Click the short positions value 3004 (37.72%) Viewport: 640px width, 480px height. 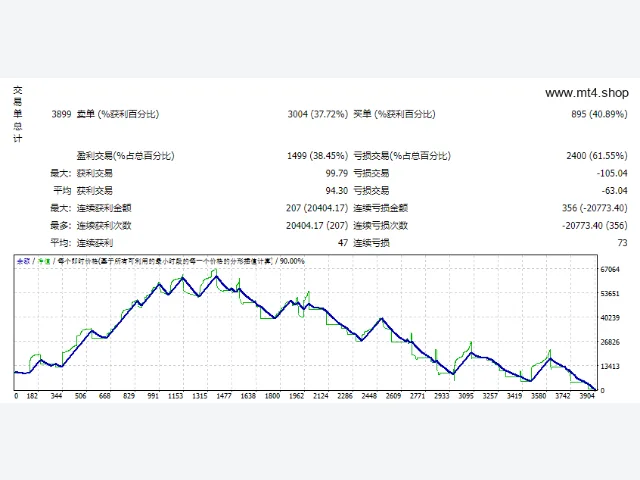coord(318,114)
